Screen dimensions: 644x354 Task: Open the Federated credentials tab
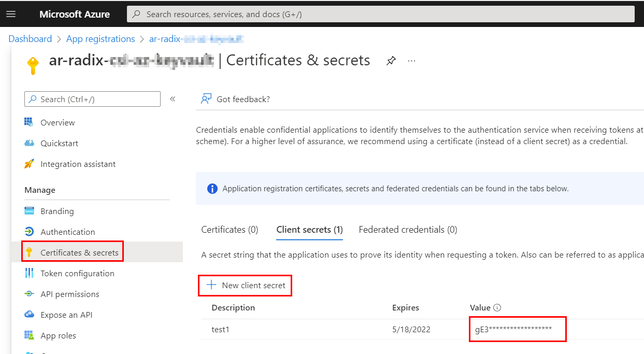pos(408,230)
